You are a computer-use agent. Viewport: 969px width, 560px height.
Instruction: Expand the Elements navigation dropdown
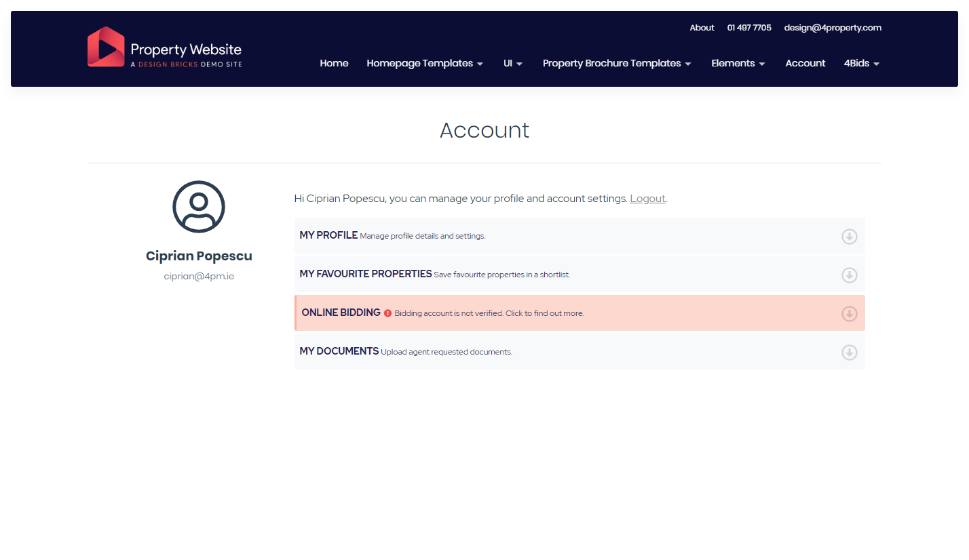[x=738, y=63]
